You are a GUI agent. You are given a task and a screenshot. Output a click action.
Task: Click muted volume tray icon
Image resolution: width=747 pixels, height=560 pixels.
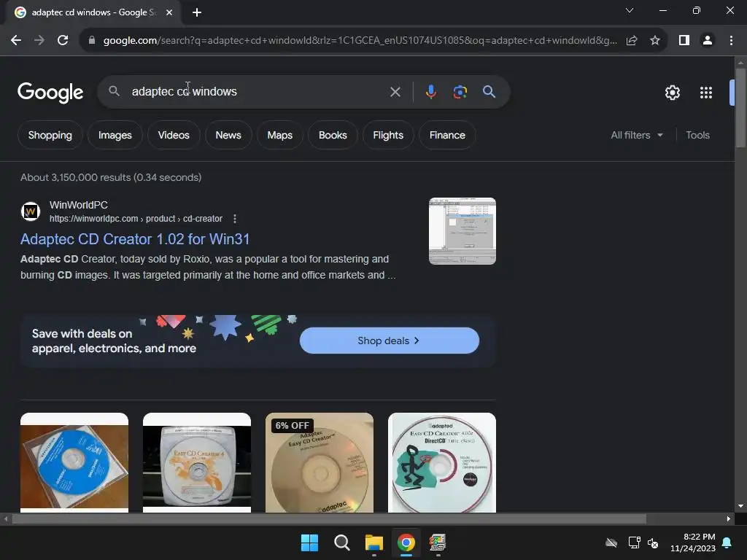[x=653, y=542]
